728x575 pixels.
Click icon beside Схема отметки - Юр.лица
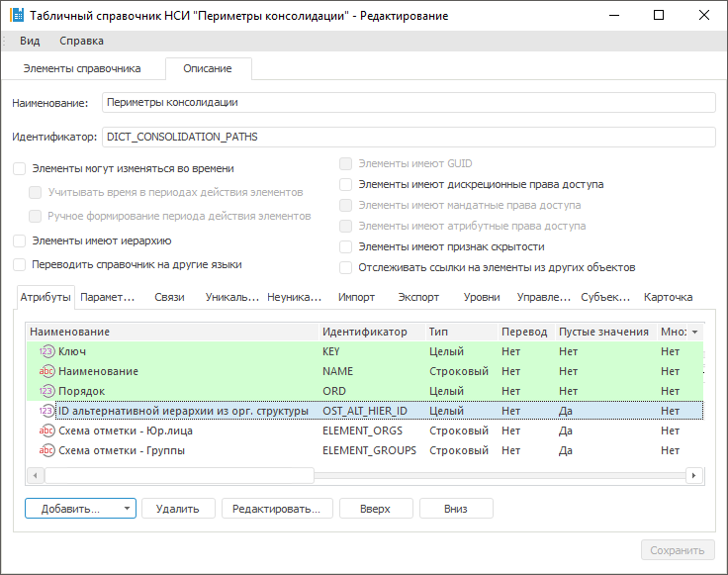46,431
